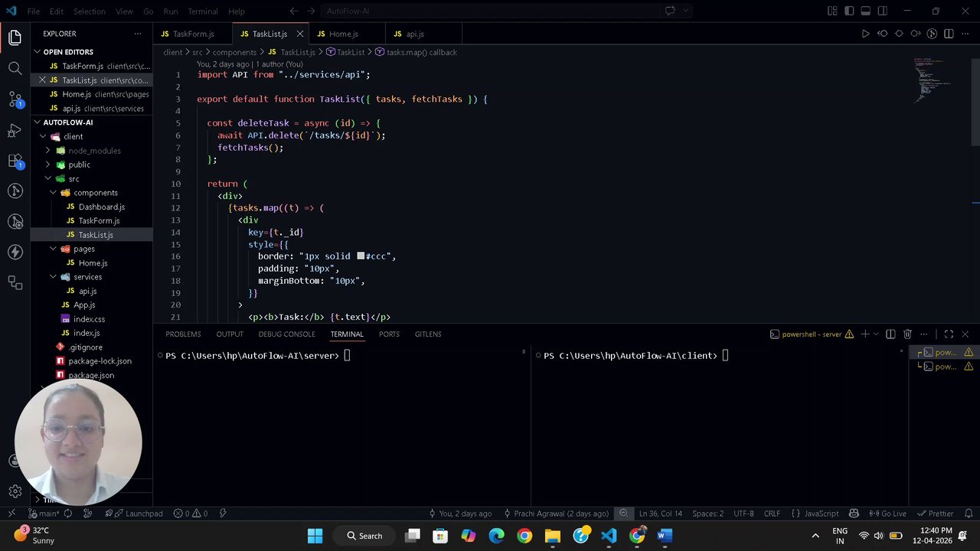Split the editor to the right
The height and width of the screenshot is (551, 980).
[x=949, y=34]
